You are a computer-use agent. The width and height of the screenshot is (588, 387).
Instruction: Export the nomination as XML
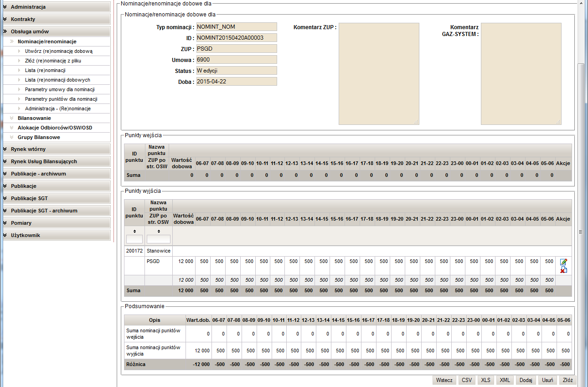505,380
